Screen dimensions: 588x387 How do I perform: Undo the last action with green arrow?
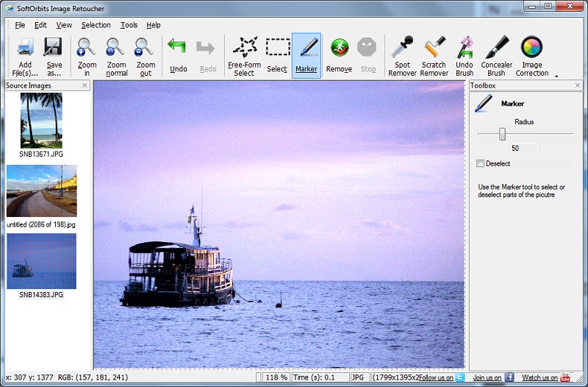pos(176,46)
